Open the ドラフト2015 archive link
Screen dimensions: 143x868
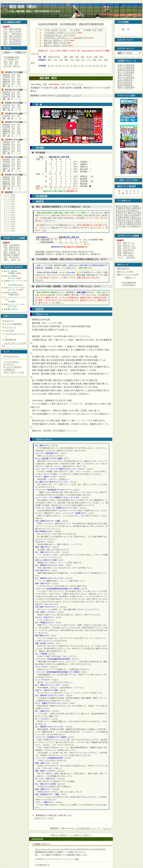[x=9, y=211]
